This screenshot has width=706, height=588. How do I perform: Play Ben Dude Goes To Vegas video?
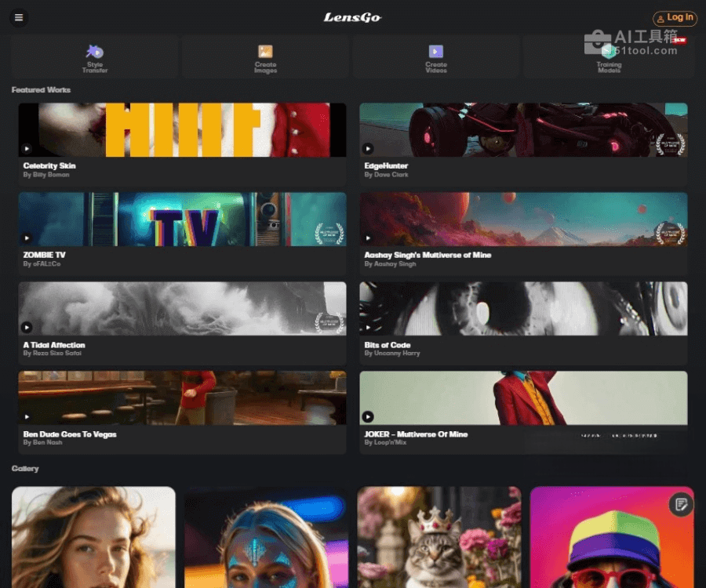(27, 416)
